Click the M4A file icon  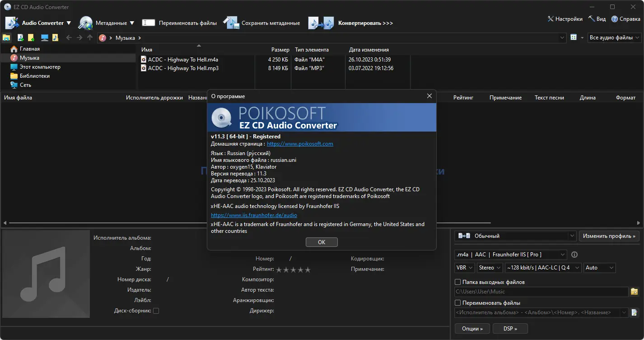point(144,59)
